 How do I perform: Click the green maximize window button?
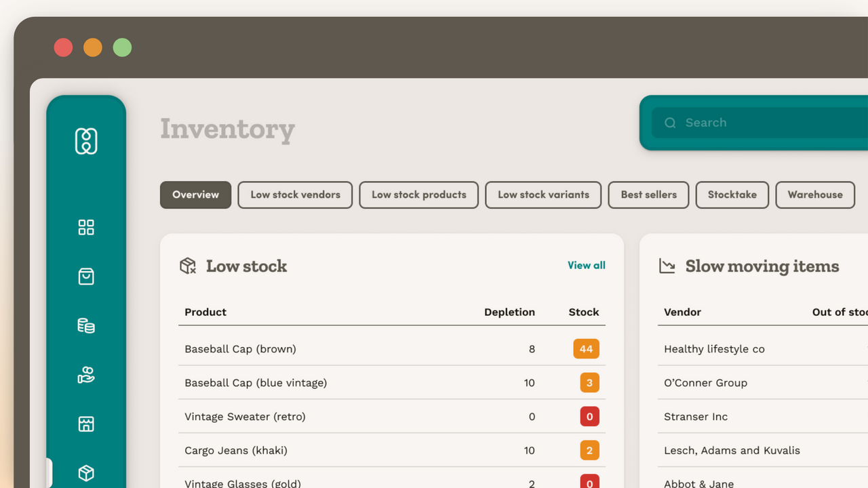point(122,47)
